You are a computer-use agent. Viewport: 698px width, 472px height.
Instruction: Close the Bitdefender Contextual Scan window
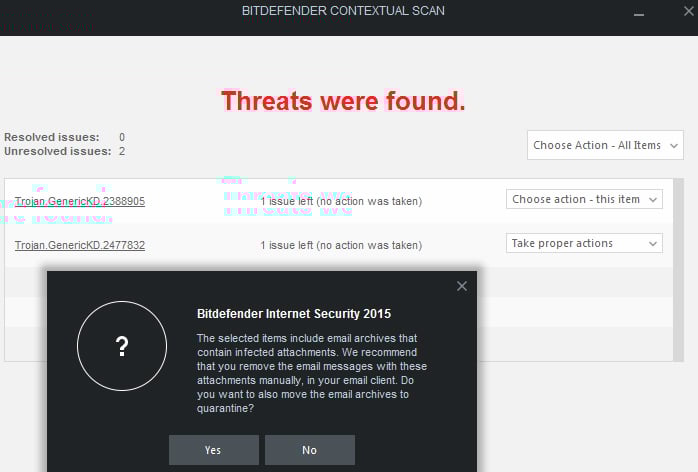(689, 11)
